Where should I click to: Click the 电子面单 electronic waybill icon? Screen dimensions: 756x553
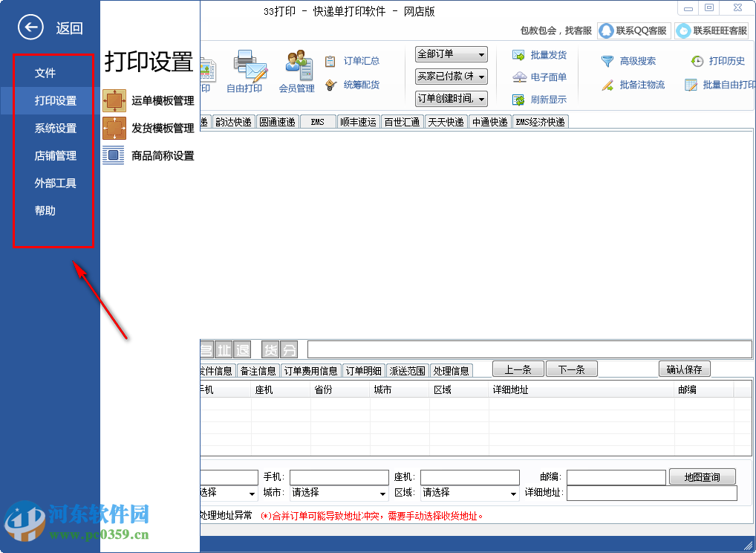(x=539, y=77)
